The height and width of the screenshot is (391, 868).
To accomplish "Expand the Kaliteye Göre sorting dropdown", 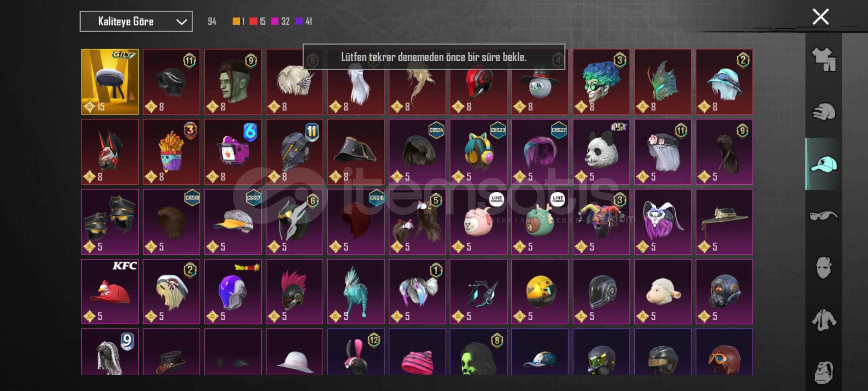I will [x=136, y=22].
